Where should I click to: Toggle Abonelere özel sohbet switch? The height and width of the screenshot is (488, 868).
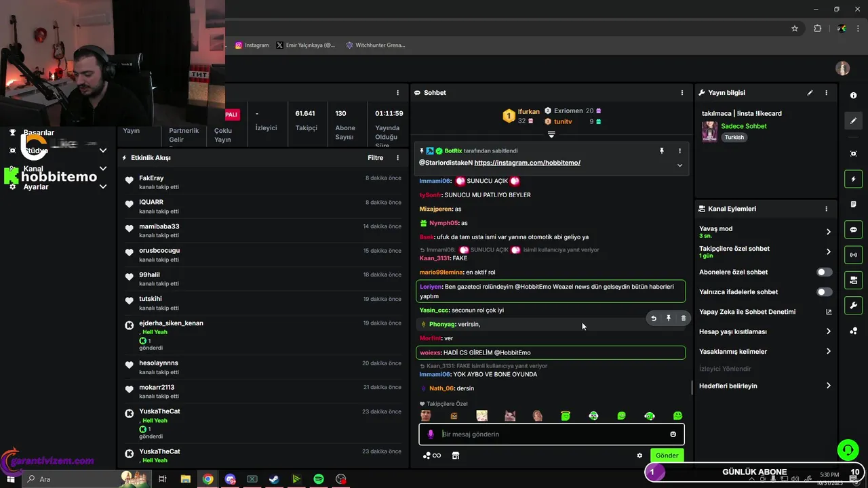(x=824, y=272)
